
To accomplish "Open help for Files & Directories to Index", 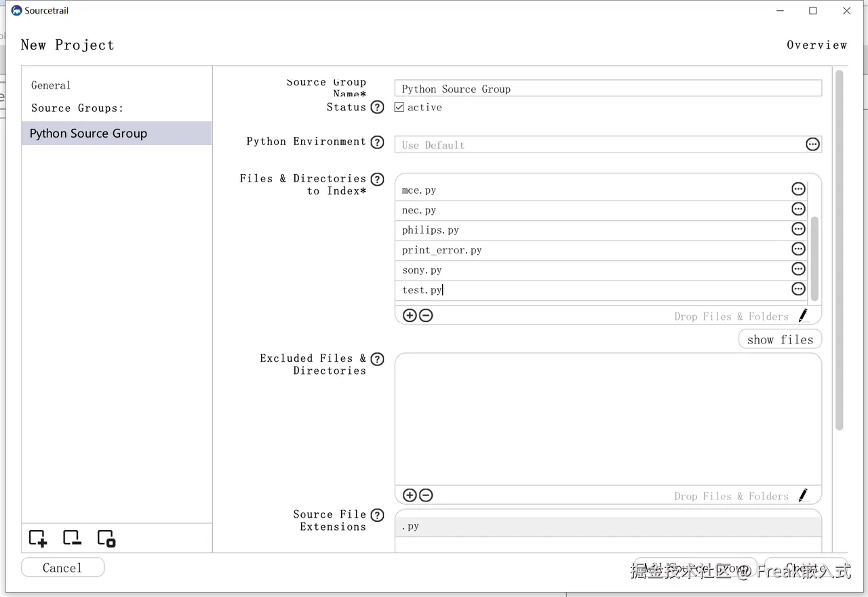I will [x=378, y=180].
